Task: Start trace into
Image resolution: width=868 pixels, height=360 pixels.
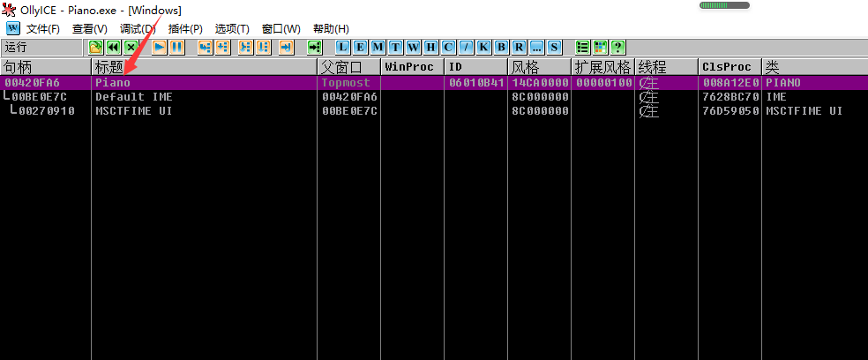Action: click(246, 47)
